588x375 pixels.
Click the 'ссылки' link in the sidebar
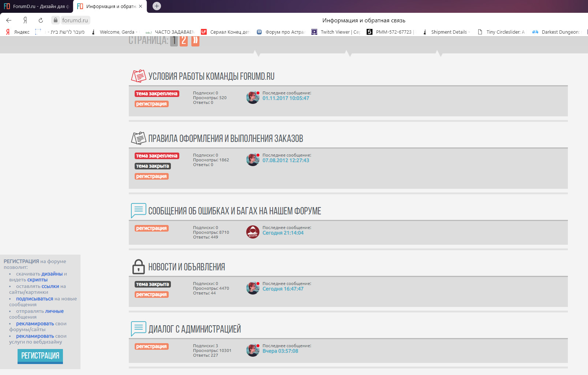[x=50, y=286]
